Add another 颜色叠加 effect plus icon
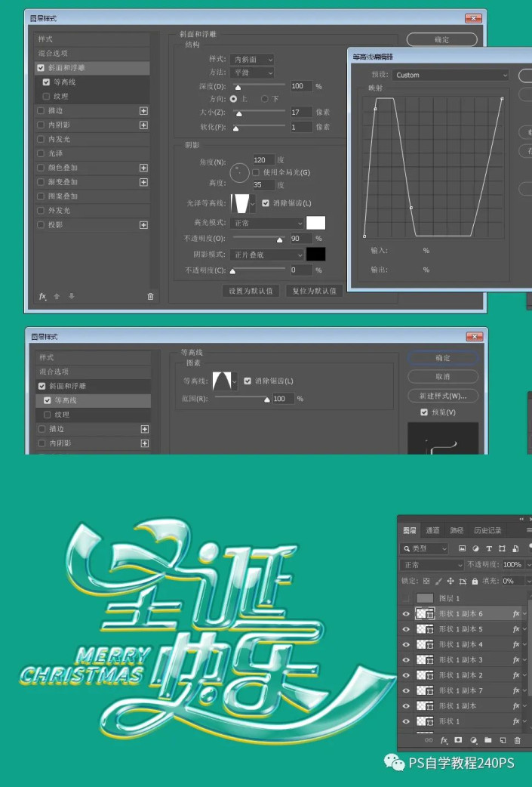This screenshot has width=532, height=787. tap(143, 168)
